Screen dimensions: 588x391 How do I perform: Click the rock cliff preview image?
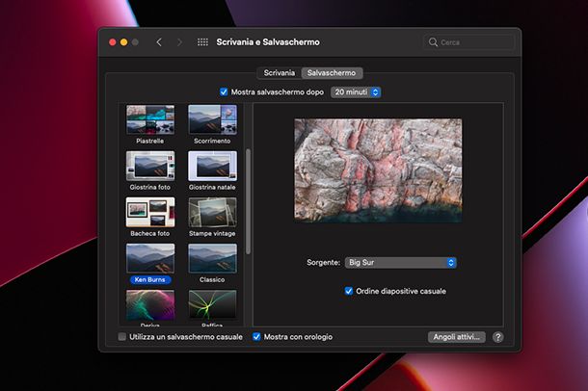[378, 170]
